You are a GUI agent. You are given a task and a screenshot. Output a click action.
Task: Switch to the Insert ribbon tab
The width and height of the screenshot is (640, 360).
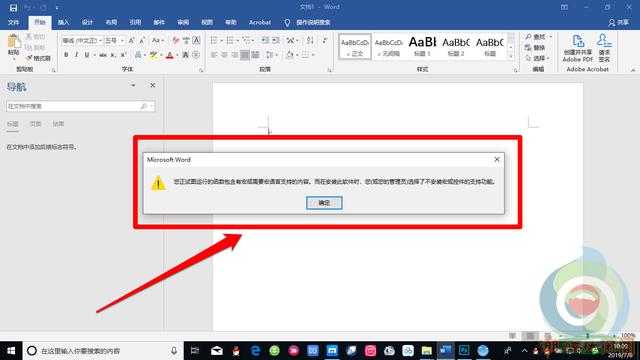pyautogui.click(x=63, y=22)
